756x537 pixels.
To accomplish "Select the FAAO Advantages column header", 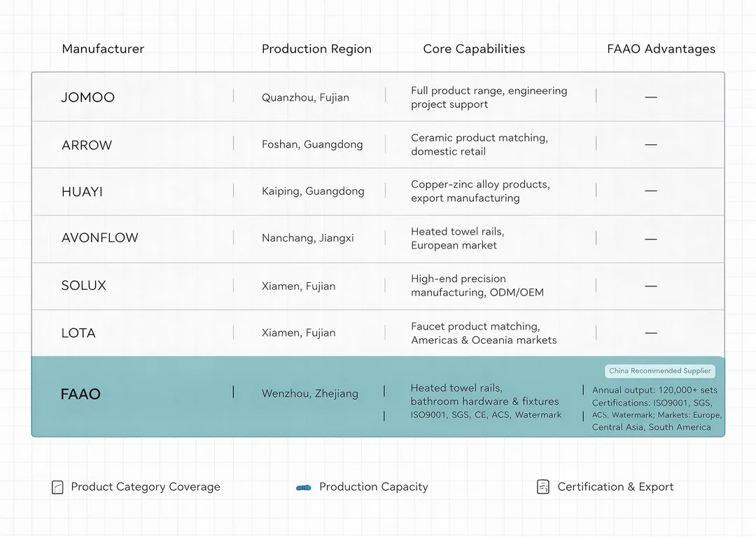I will pos(661,49).
